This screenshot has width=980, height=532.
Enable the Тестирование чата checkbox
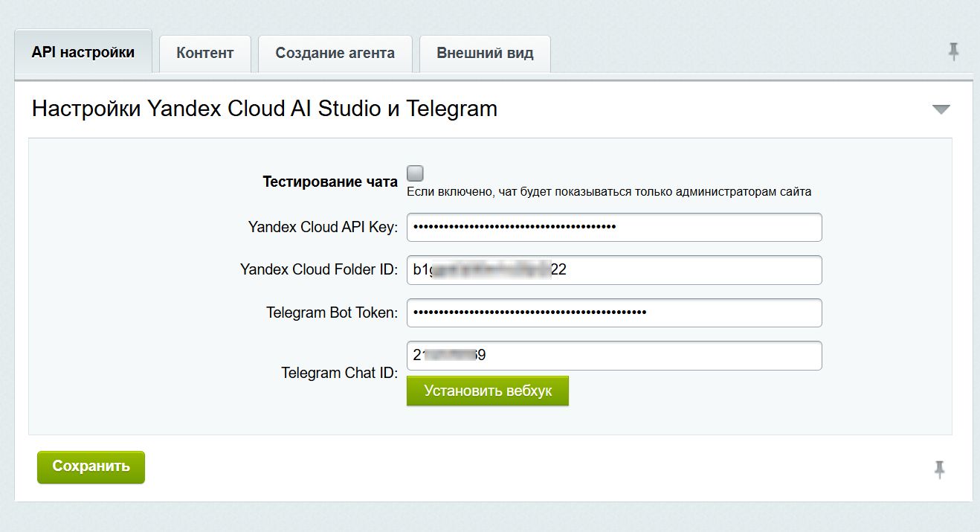pyautogui.click(x=415, y=173)
